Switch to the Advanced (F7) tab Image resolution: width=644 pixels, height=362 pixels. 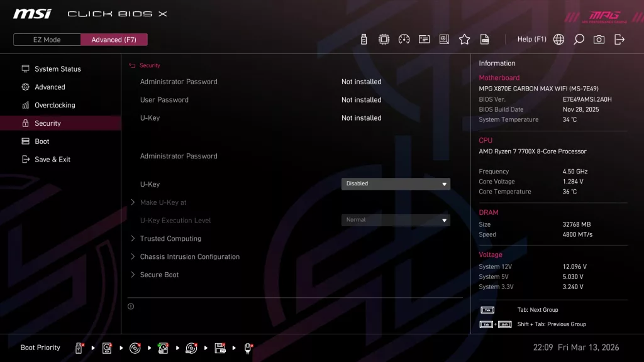click(114, 39)
